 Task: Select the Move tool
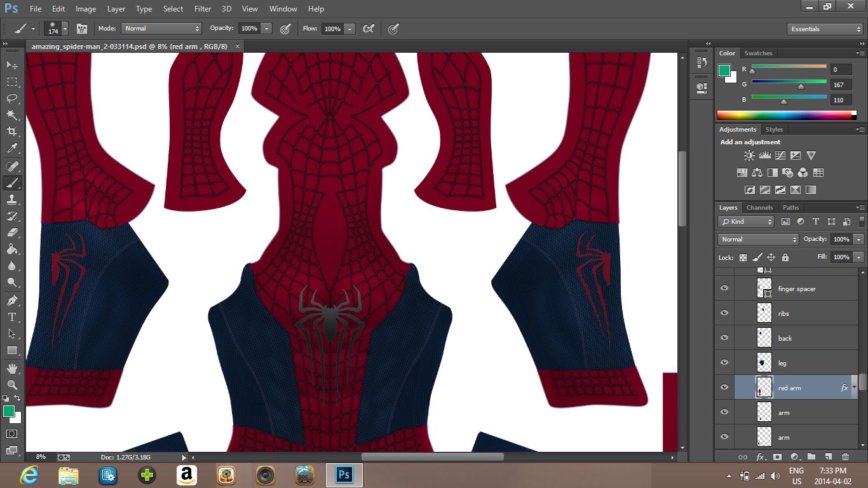(12, 65)
